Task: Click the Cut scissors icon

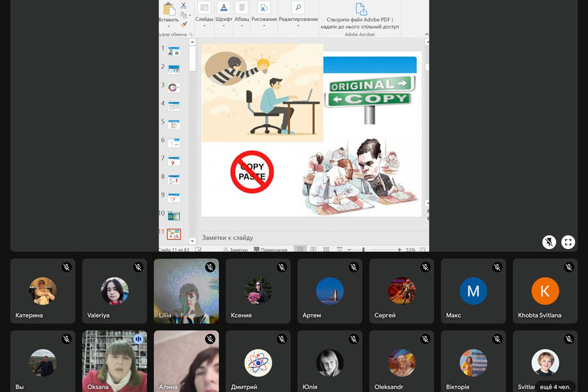Action: 184,5
